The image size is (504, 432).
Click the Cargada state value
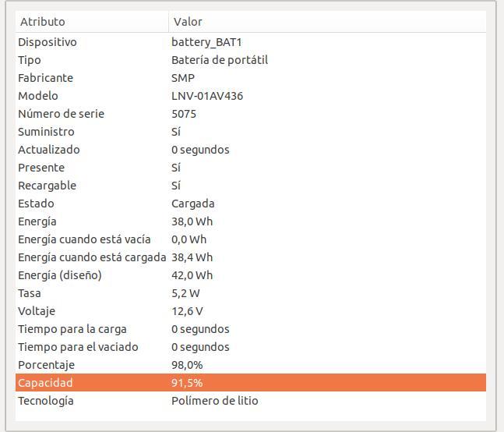193,204
